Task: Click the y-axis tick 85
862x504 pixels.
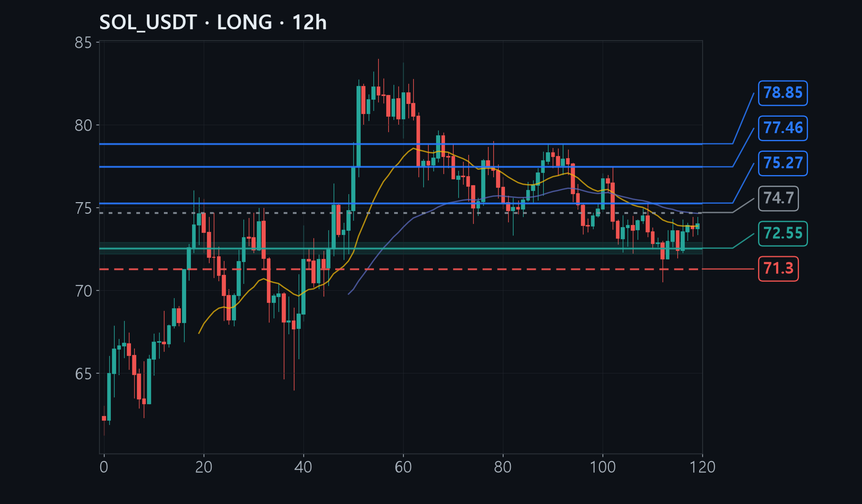Action: [x=83, y=42]
